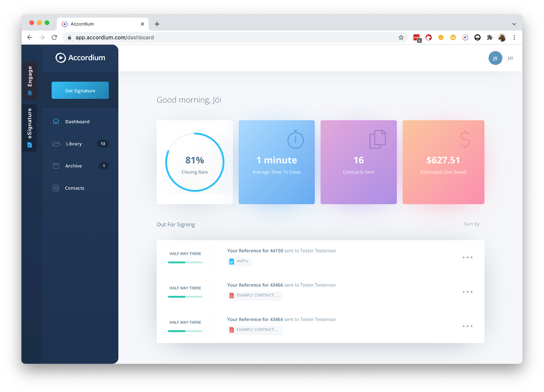
Task: Click the $627.51 Estimated Cost Saved value
Action: click(443, 160)
